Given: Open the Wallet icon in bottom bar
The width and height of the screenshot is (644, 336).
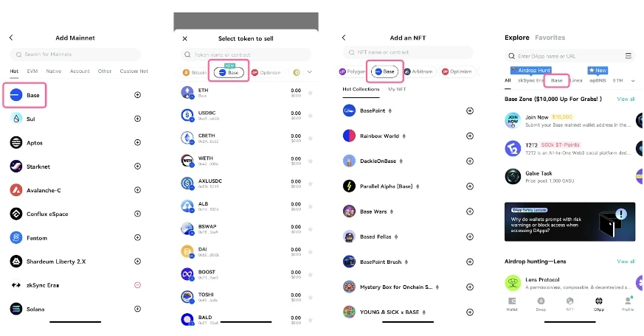Looking at the screenshot, I should click(x=512, y=303).
